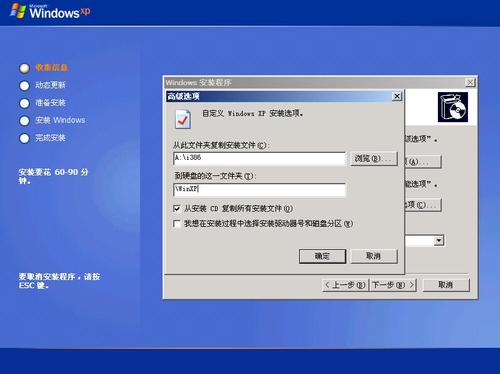Screen dimensions: 500x374
Task: Close the 高级选项 dialog
Action: 397,96
